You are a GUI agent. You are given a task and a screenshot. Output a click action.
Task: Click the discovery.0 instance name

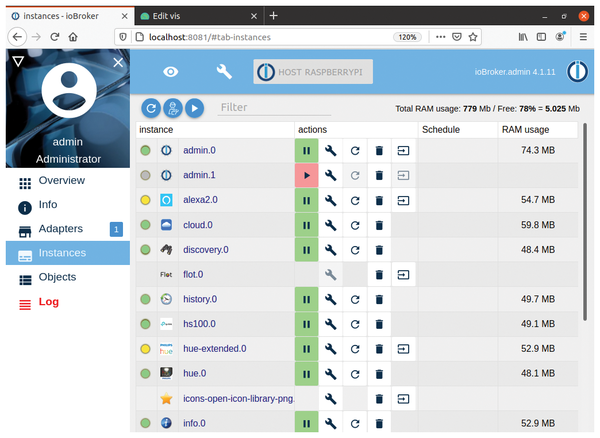[206, 250]
